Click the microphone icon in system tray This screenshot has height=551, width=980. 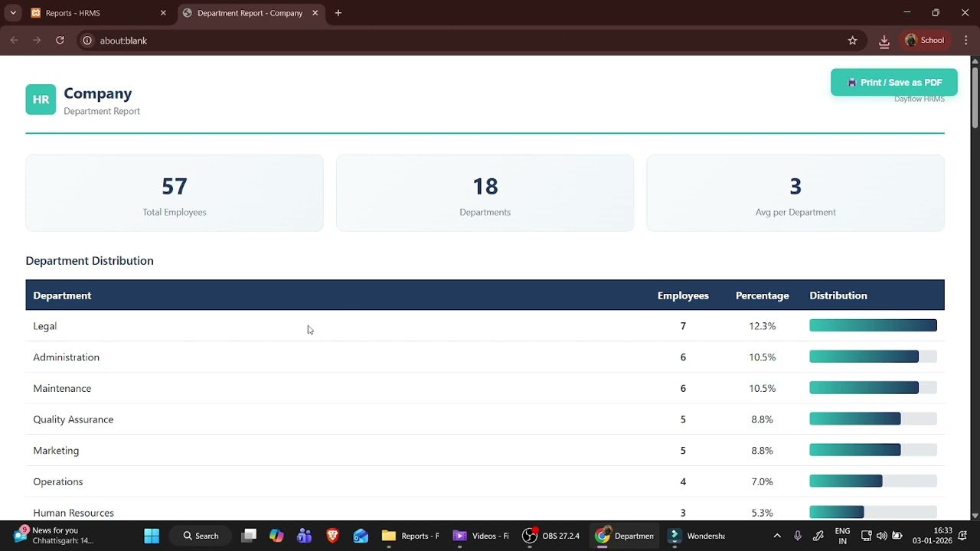798,536
